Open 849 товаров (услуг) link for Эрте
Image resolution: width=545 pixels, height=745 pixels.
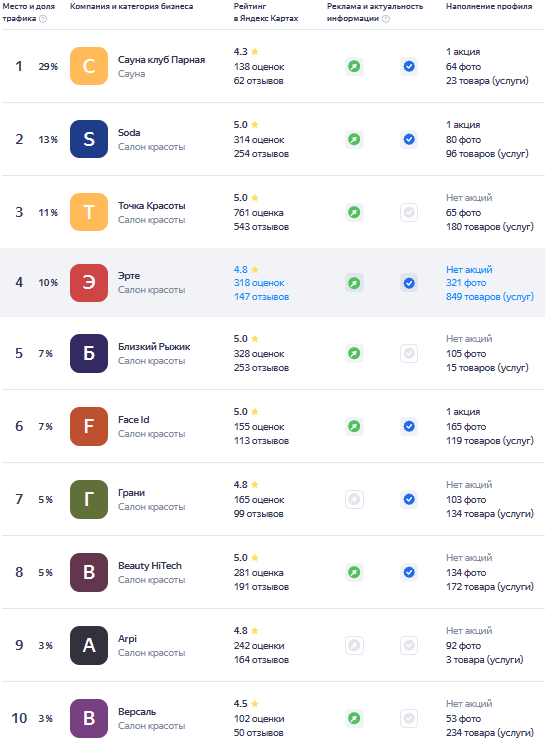489,296
